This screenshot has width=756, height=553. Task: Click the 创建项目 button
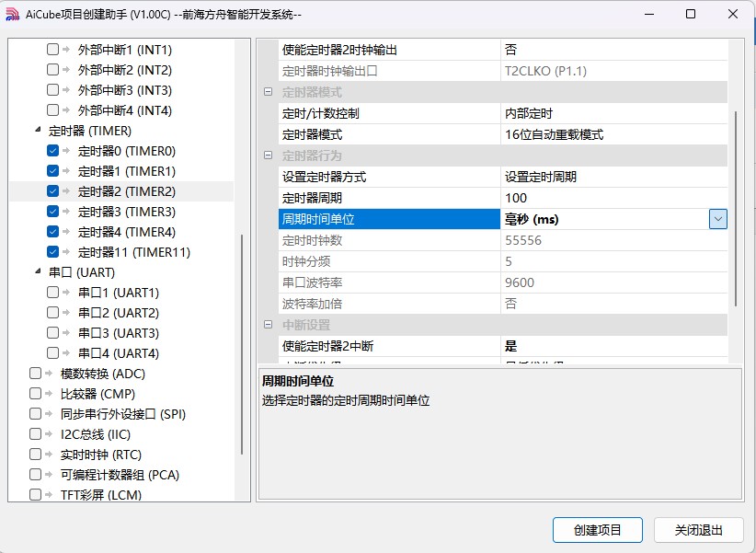click(598, 530)
